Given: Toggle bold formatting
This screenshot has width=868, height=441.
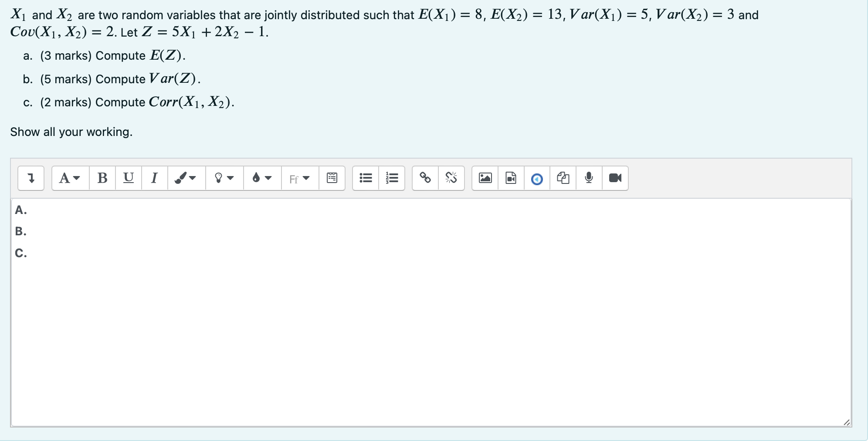Looking at the screenshot, I should [x=102, y=178].
